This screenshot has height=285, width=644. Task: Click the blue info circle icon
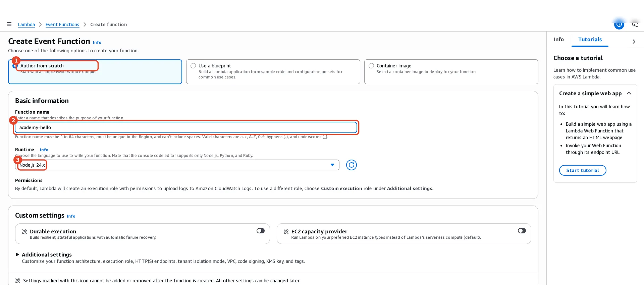(x=619, y=24)
